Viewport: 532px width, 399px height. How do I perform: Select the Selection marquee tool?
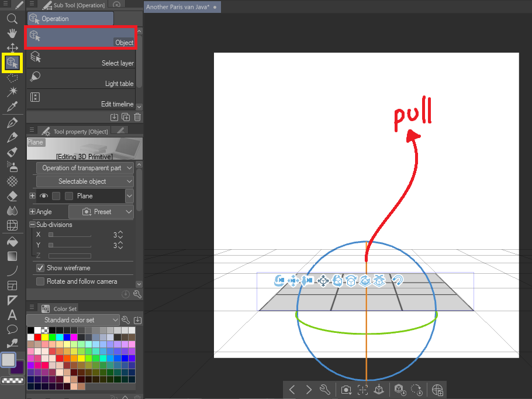12,78
